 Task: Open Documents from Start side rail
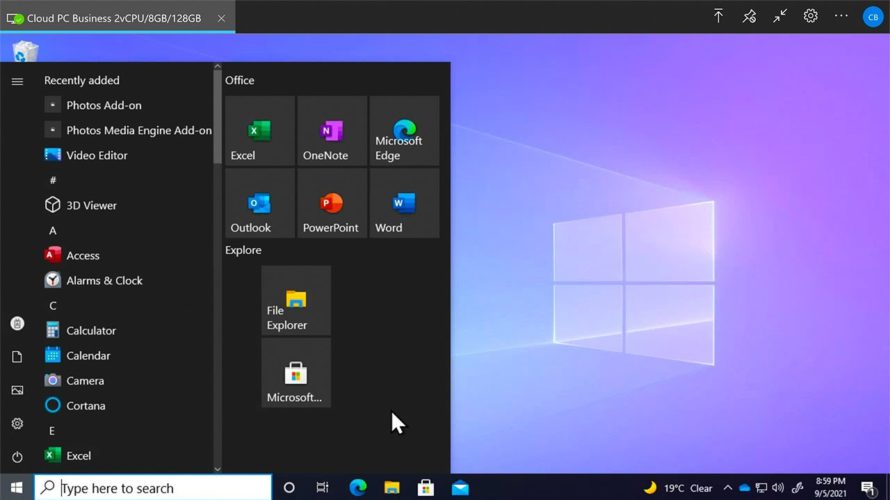tap(17, 356)
